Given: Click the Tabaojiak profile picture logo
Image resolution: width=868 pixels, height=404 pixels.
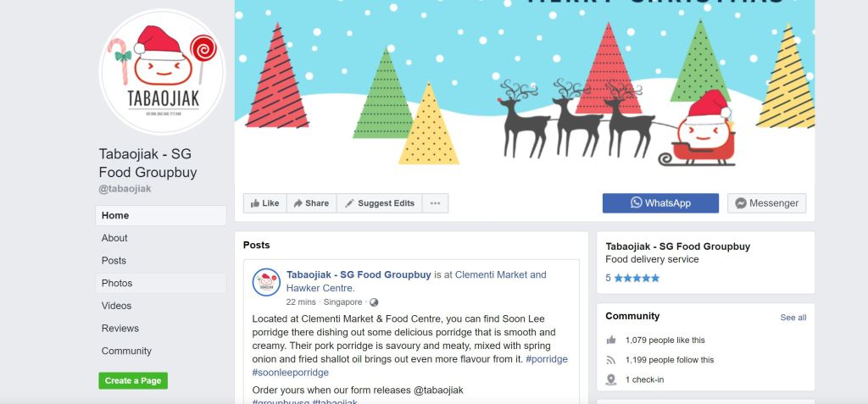Looking at the screenshot, I should (x=162, y=71).
